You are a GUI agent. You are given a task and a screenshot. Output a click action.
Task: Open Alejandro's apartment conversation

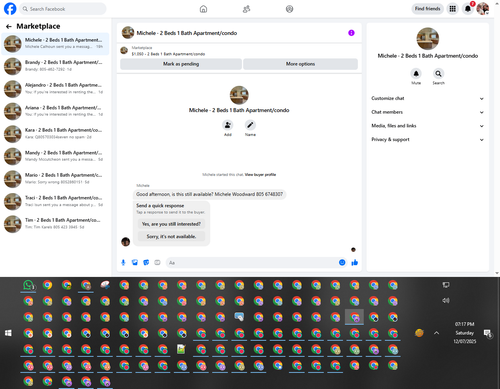55,88
